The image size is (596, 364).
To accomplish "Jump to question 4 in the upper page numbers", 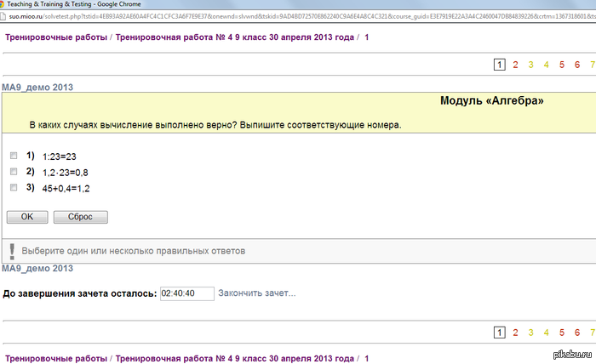I will [547, 65].
